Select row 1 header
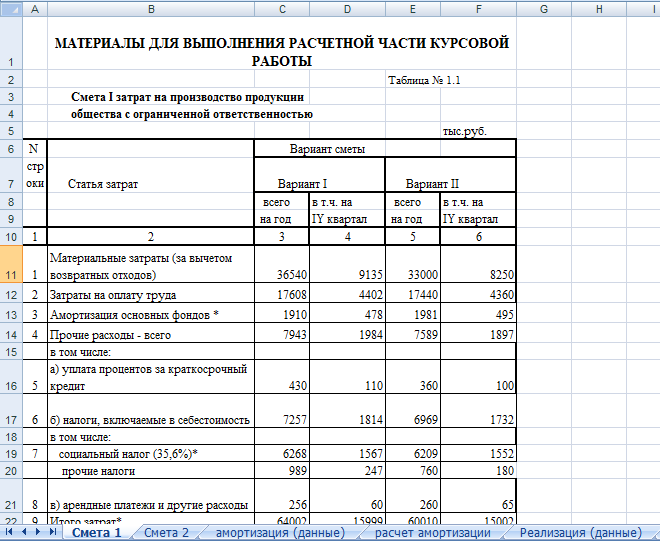Screen dimensions: 660x542 [x=11, y=43]
